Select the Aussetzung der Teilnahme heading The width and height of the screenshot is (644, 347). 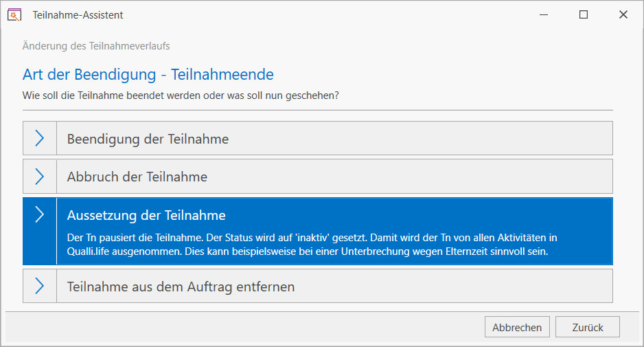[146, 216]
